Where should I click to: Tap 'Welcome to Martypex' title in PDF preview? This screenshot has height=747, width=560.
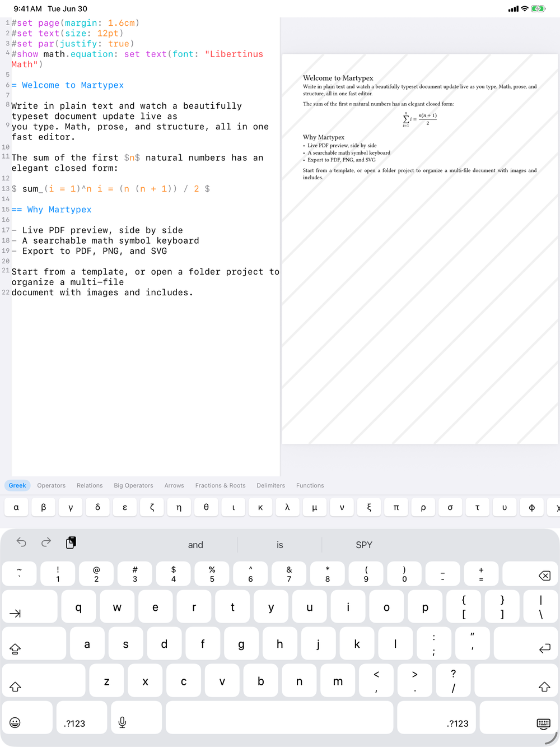338,78
